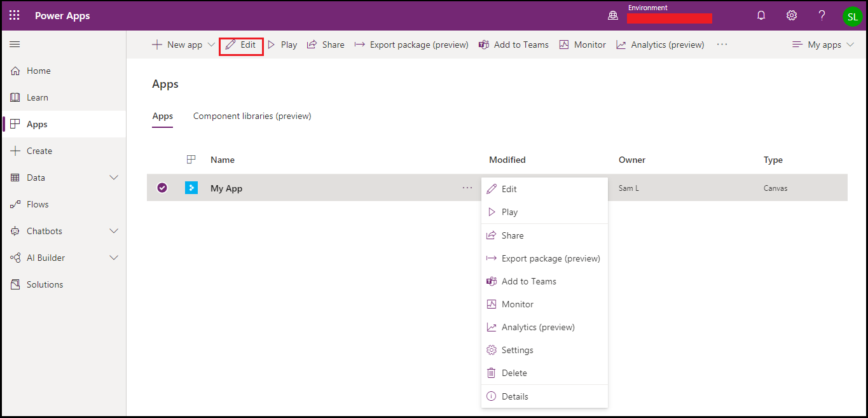Choose Share from the context menu
Image resolution: width=868 pixels, height=418 pixels.
544,235
